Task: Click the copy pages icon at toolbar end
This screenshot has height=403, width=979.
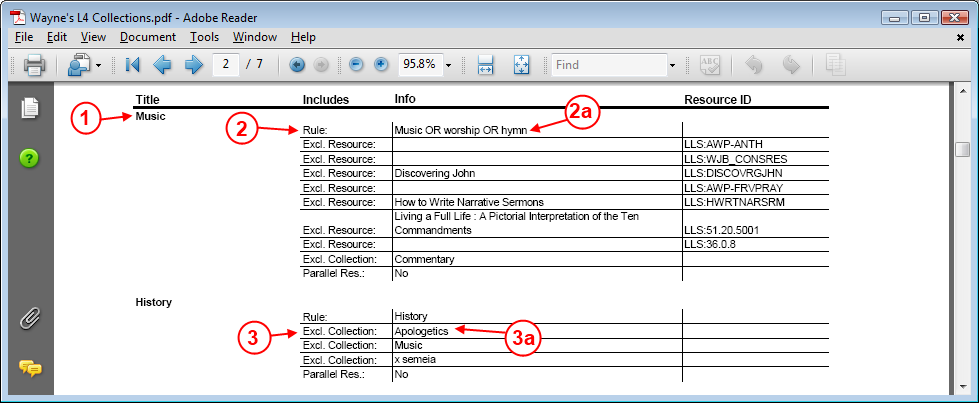Action: pyautogui.click(x=835, y=64)
